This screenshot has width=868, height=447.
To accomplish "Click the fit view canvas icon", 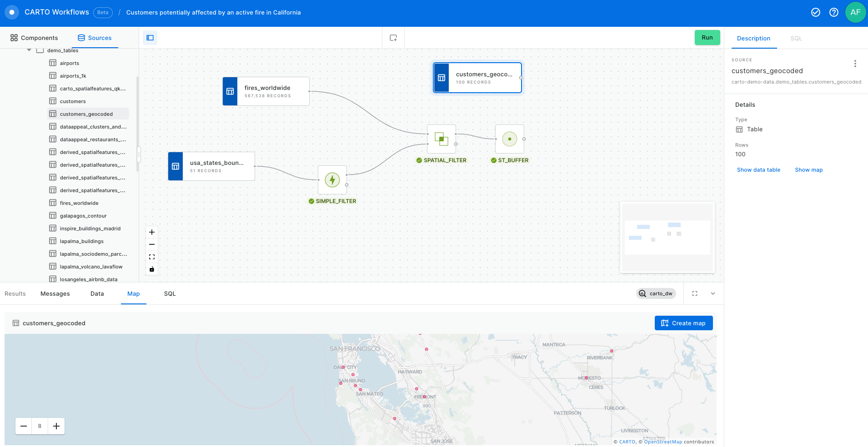I will (152, 257).
